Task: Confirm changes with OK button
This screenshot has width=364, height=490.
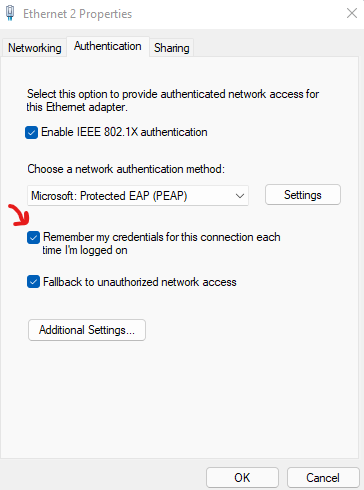Action: (x=242, y=478)
